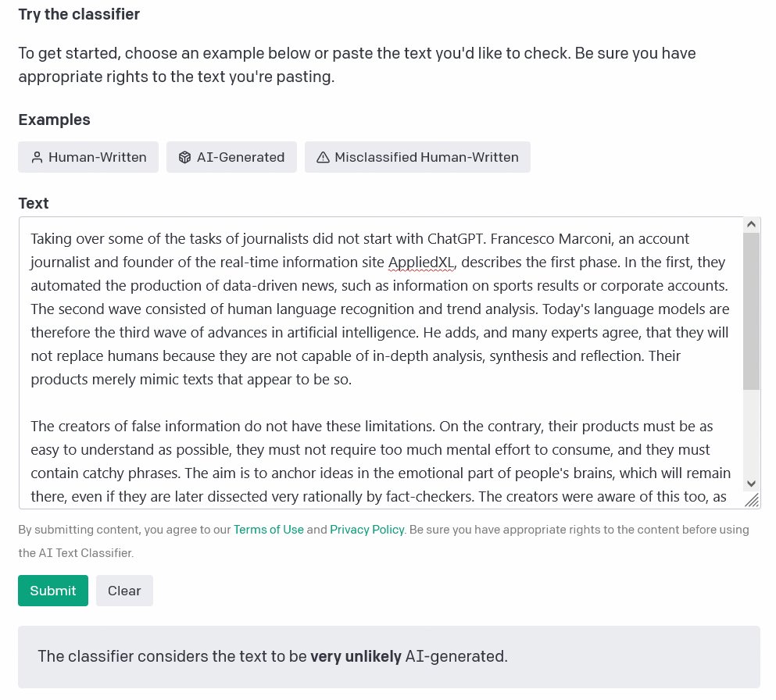Click the person icon on Human-Written example

coord(37,157)
